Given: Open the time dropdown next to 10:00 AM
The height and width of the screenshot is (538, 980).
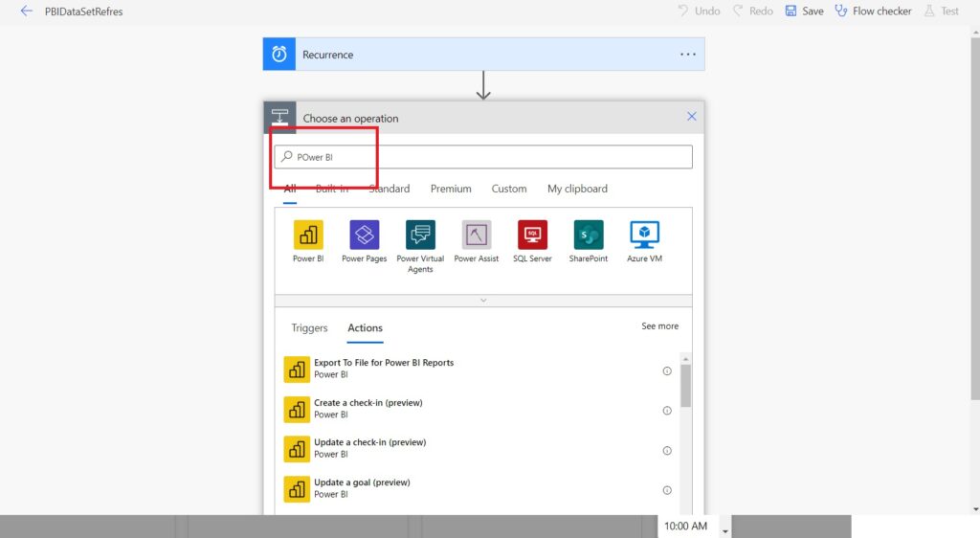Looking at the screenshot, I should point(725,529).
